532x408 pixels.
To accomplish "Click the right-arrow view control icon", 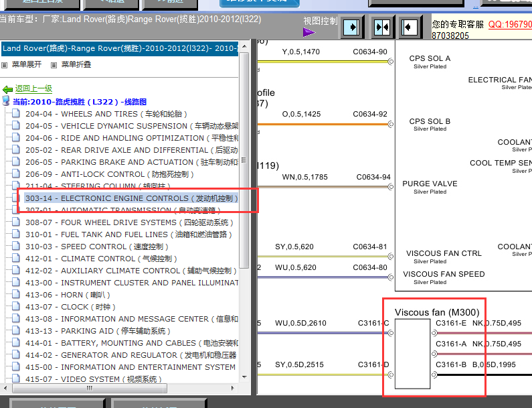I will 352,27.
